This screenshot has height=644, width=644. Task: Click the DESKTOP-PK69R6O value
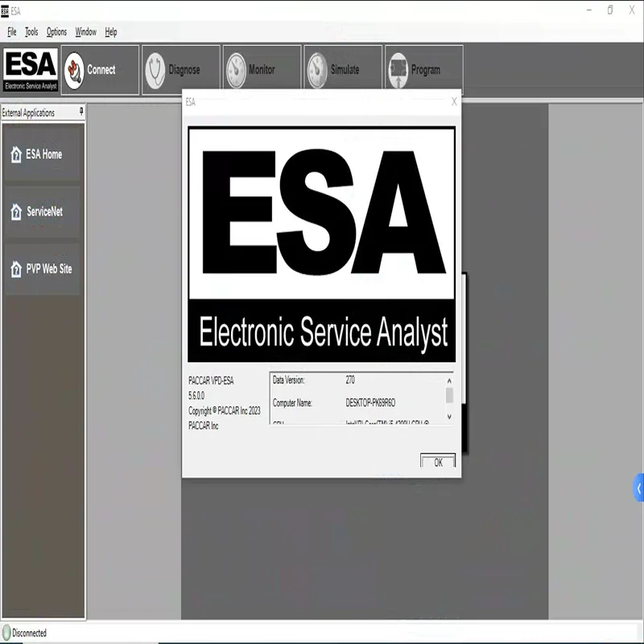(x=370, y=403)
